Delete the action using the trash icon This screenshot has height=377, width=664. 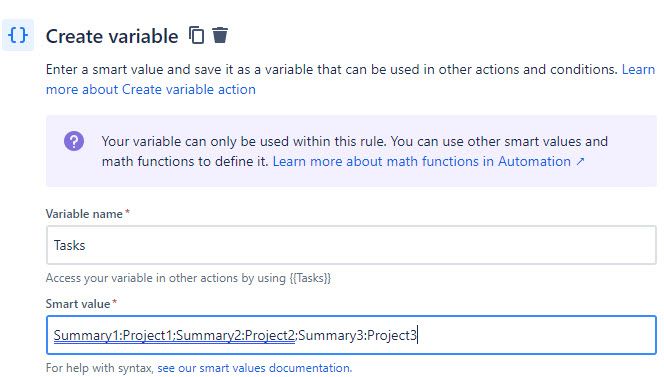[x=220, y=35]
